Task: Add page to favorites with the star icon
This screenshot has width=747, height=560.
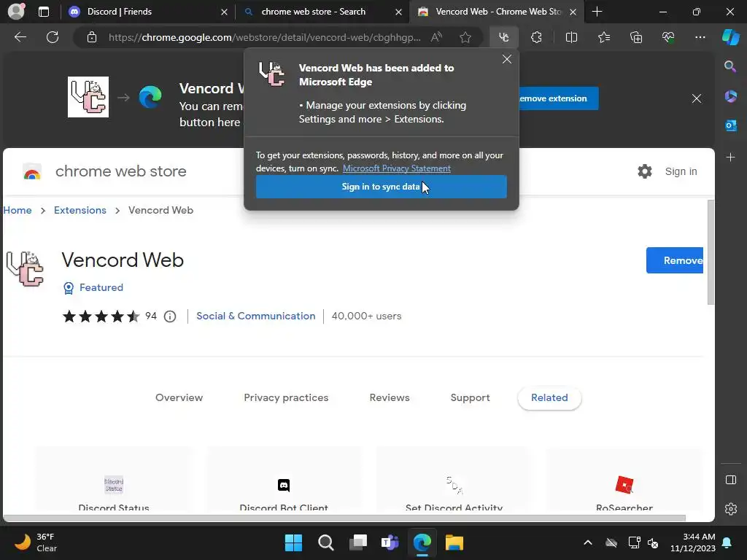Action: [x=465, y=37]
